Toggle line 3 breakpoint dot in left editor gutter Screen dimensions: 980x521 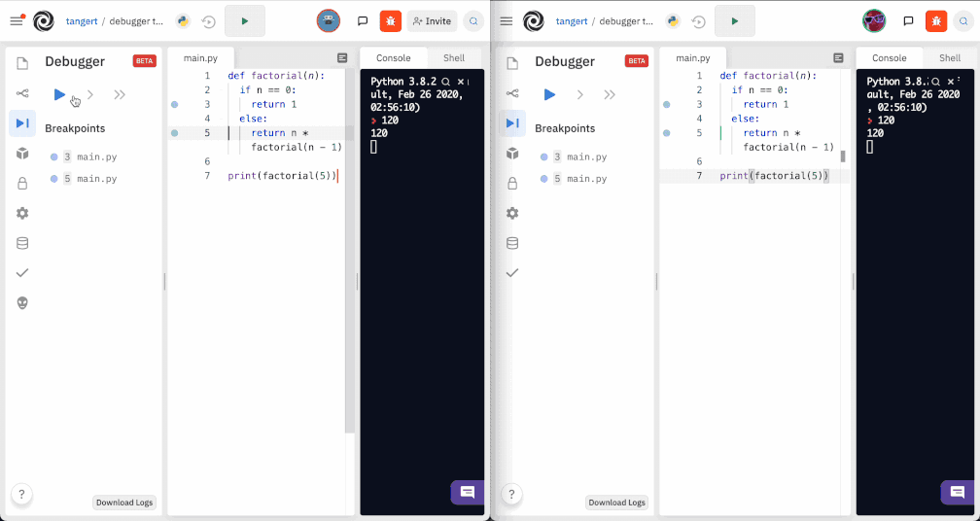(x=174, y=104)
